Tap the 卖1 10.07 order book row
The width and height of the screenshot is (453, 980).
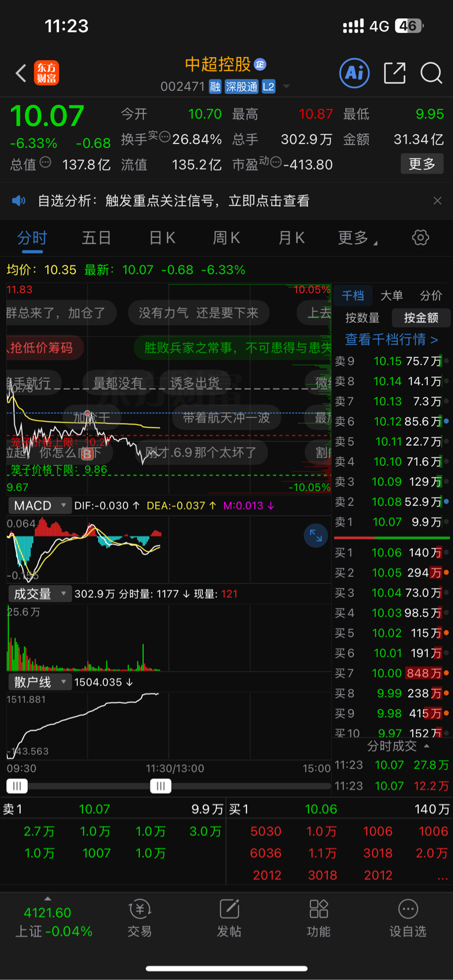click(392, 522)
